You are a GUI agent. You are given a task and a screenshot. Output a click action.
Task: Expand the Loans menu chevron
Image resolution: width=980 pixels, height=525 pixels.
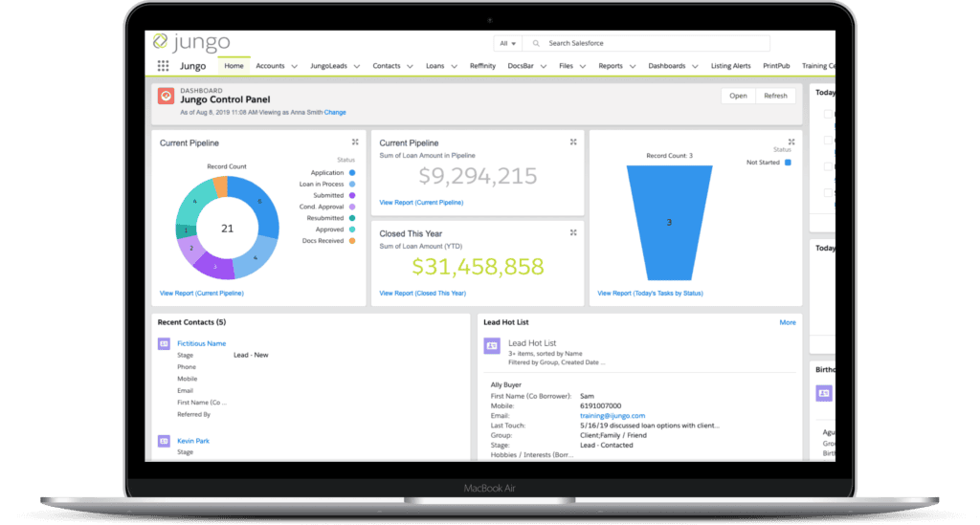(455, 66)
